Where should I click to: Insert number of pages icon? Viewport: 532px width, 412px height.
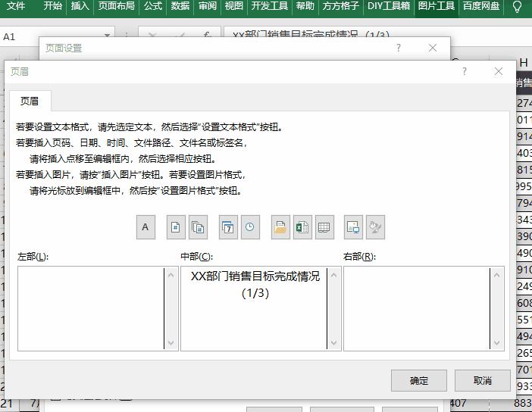coord(198,227)
